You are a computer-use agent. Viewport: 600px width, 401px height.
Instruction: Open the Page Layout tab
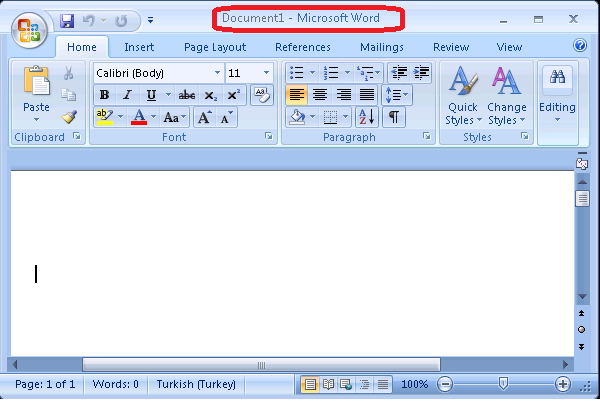(215, 47)
